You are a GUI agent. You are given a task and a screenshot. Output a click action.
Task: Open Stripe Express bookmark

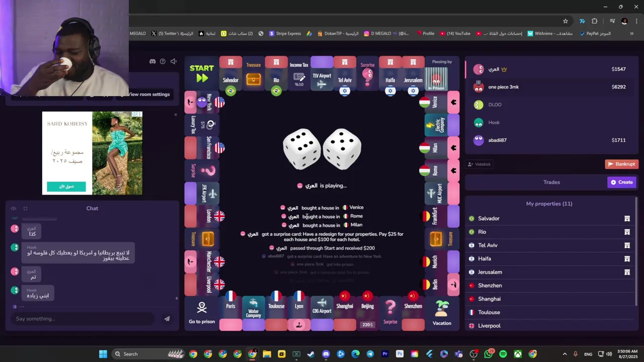coord(285,34)
